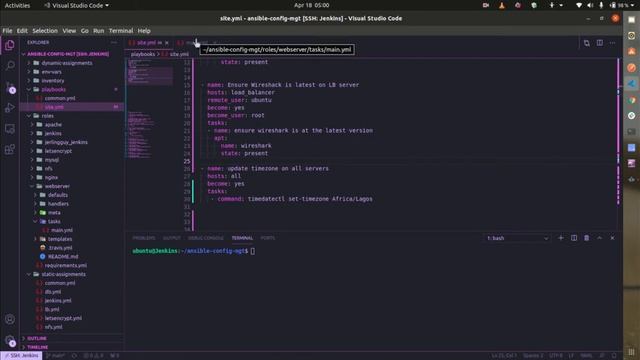Screen dimensions: 640x360
Task: Open the Manage gear icon
Action: pos(10,340)
